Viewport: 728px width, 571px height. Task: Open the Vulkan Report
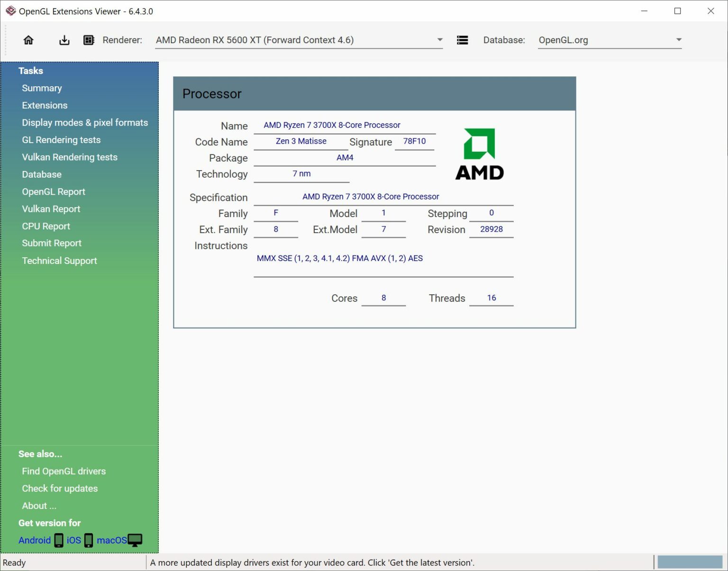coord(51,209)
